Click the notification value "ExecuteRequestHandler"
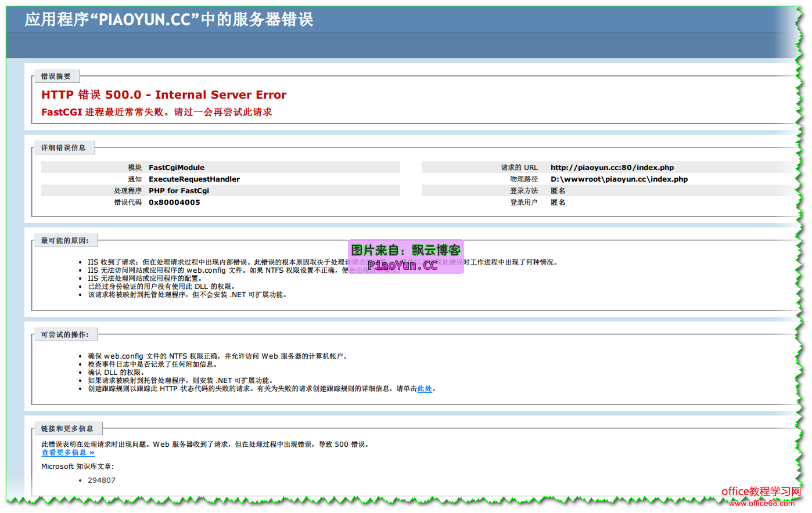The height and width of the screenshot is (513, 812). (194, 179)
